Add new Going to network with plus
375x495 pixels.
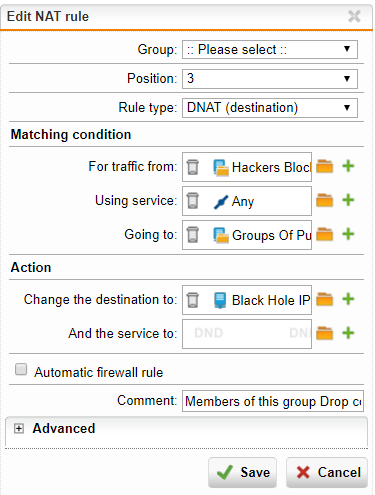tap(348, 234)
